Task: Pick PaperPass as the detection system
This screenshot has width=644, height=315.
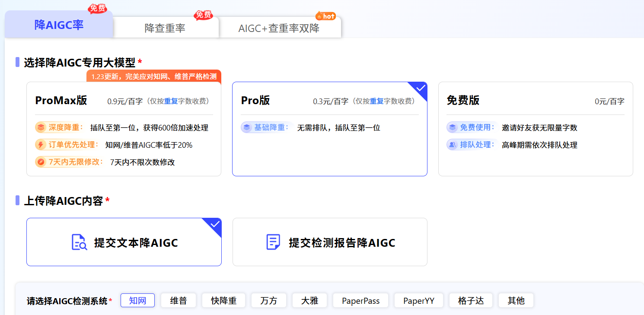Action: point(360,300)
